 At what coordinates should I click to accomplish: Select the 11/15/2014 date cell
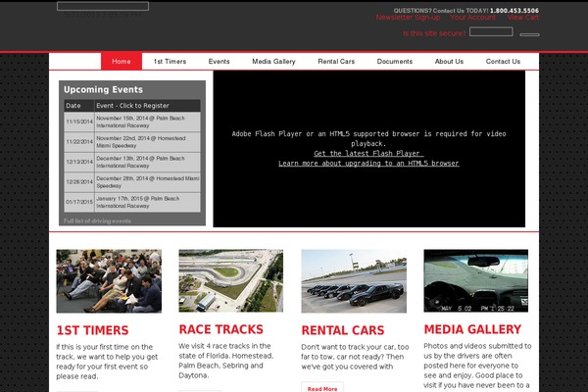[79, 122]
